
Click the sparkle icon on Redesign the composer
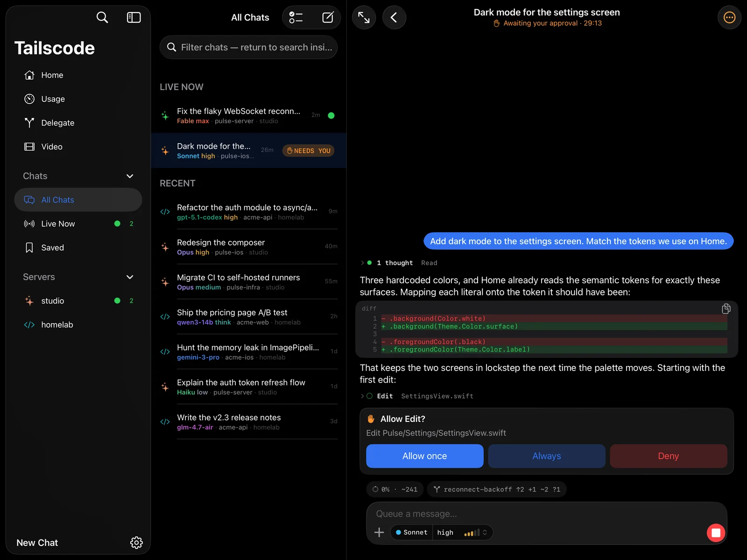[x=165, y=247]
